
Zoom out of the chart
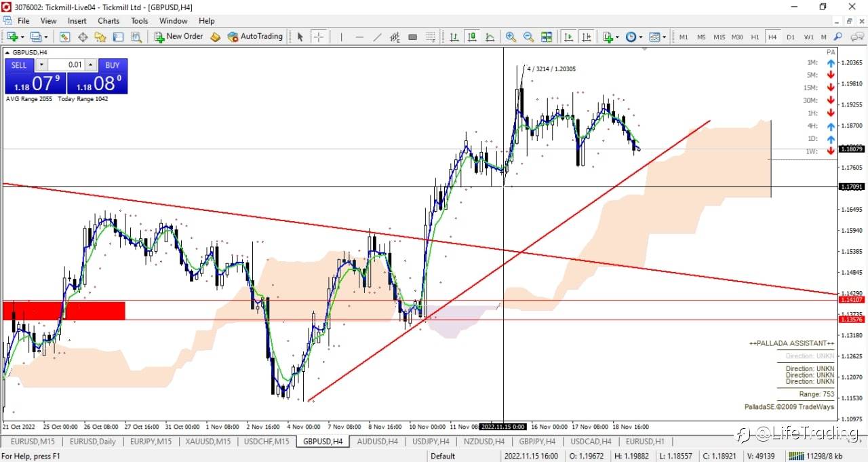[x=528, y=37]
